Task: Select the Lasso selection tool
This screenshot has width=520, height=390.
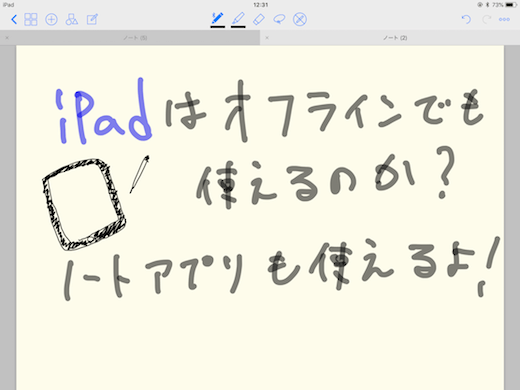Action: coord(279,19)
